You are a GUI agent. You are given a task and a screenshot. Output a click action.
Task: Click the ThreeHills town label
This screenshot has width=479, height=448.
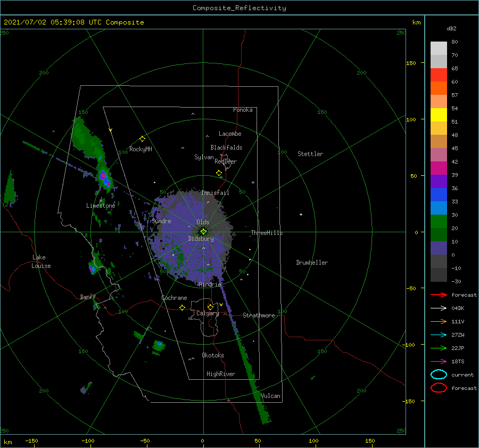(267, 233)
